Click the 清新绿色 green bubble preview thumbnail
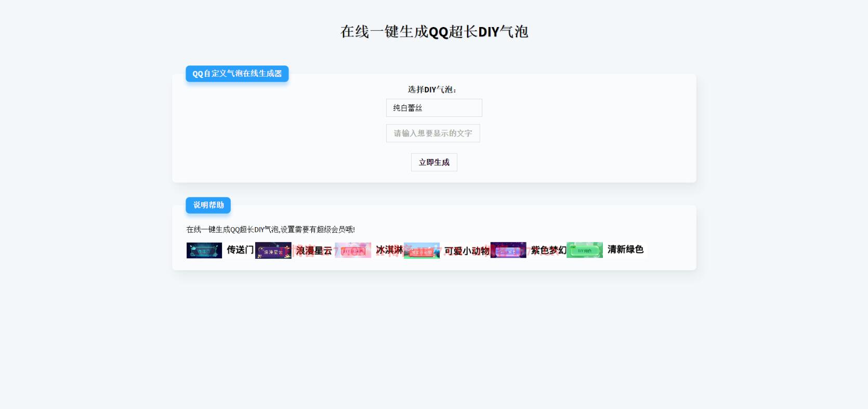 [585, 250]
